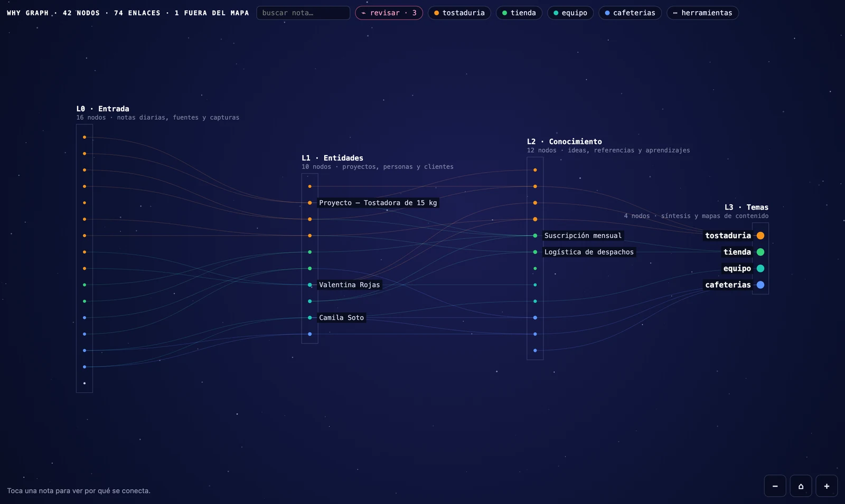Image resolution: width=845 pixels, height=504 pixels.
Task: Toggle the cafeterias filter chip
Action: click(x=630, y=13)
